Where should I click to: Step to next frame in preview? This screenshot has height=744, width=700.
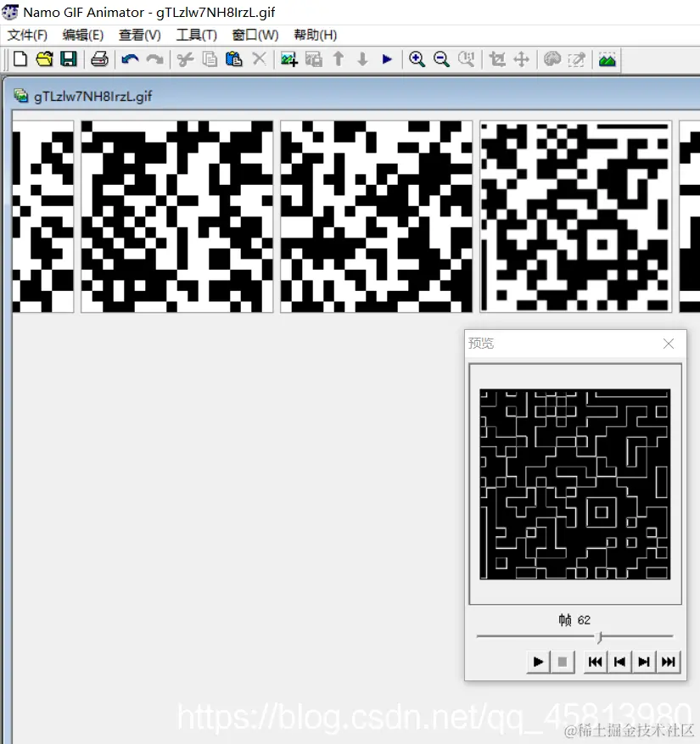tap(643, 662)
